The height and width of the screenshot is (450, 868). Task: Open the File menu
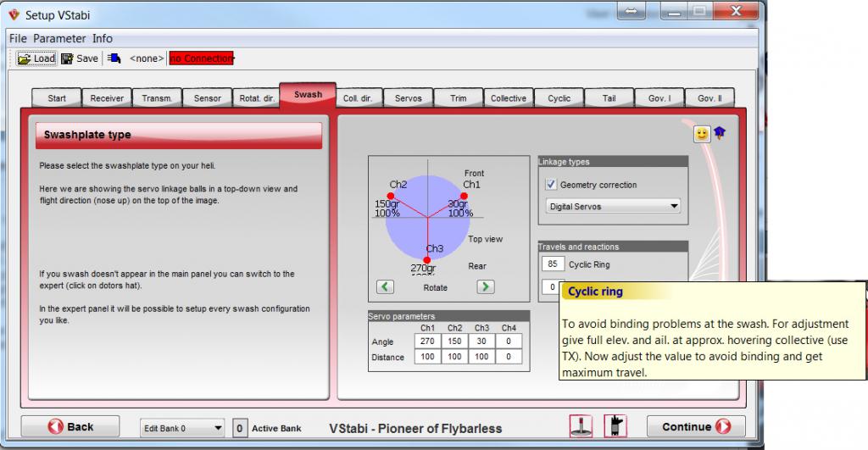[x=19, y=38]
